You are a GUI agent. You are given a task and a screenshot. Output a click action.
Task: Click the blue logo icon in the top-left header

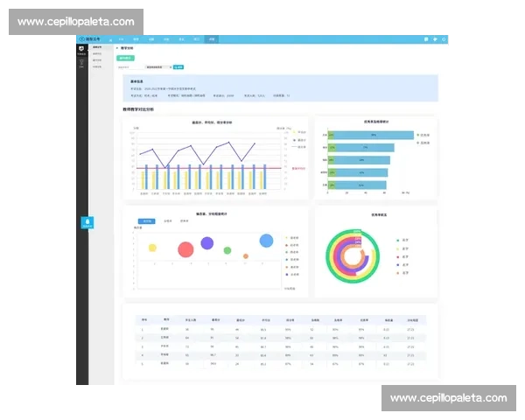[80, 39]
